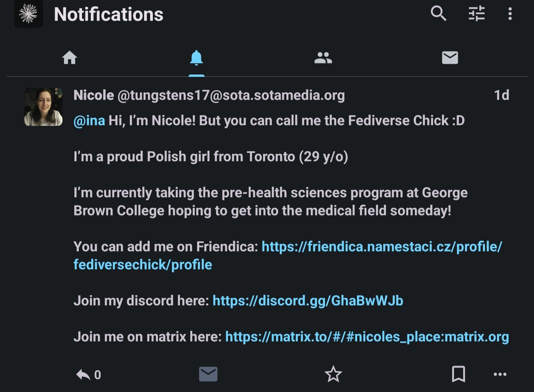Tap the direct message envelope under post
The image size is (534, 392).
pyautogui.click(x=208, y=374)
